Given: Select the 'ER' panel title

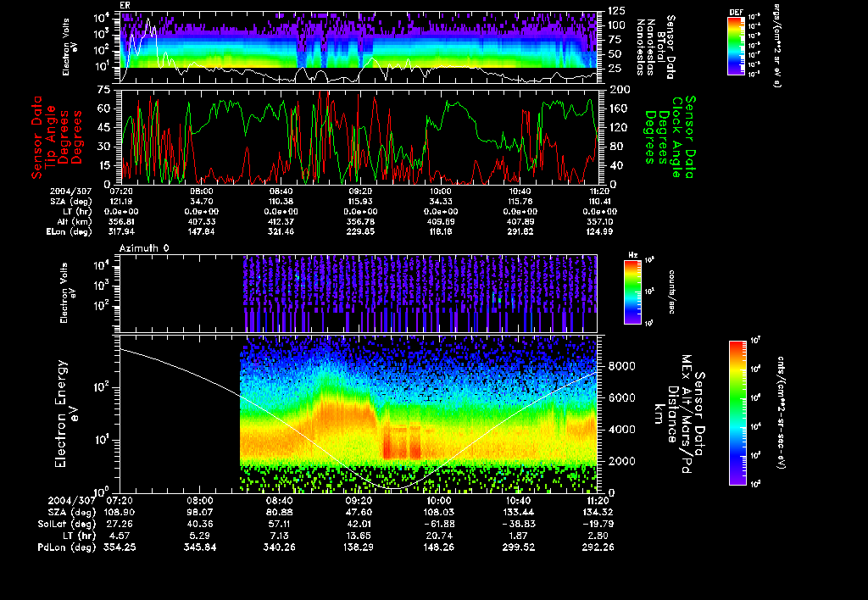Looking at the screenshot, I should pos(125,6).
